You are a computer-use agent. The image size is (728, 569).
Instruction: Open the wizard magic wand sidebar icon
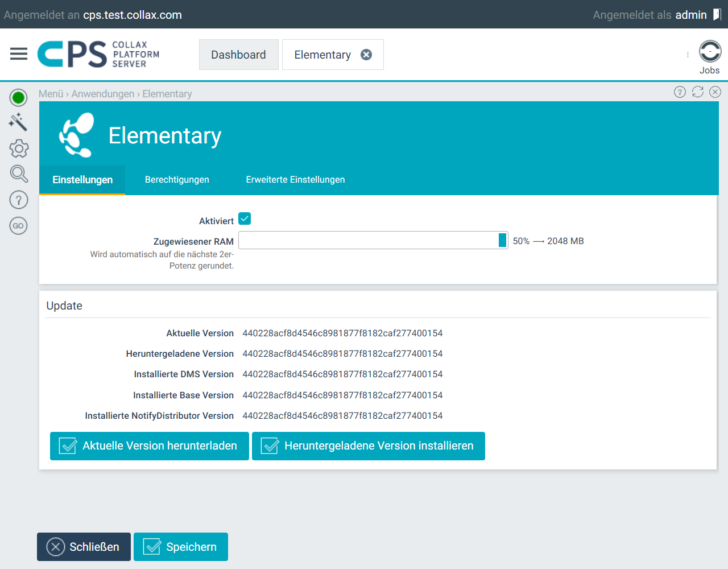[x=18, y=122]
